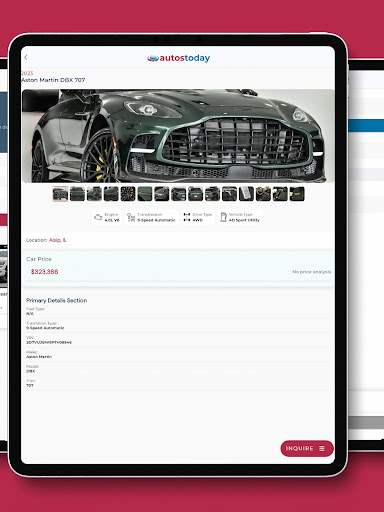Image resolution: width=384 pixels, height=512 pixels.
Task: Click the 'Aston Martin DBX 707' title
Action: click(53, 80)
